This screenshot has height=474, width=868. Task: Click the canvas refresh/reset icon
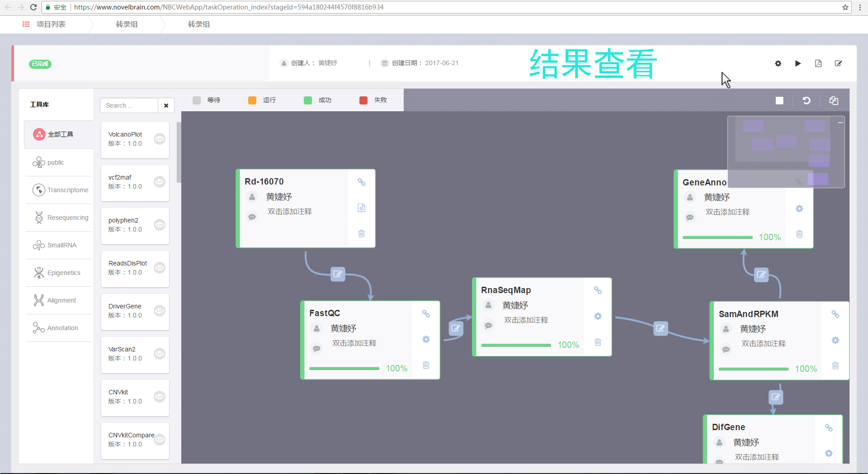(807, 100)
